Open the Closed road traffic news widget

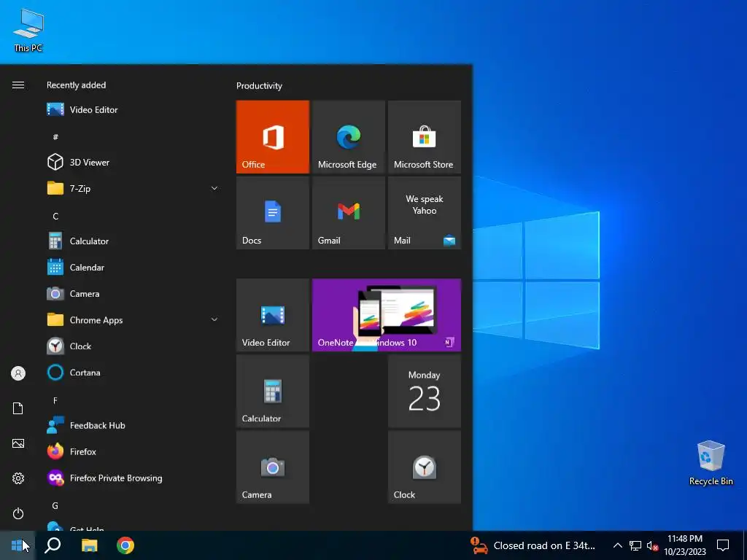(533, 545)
